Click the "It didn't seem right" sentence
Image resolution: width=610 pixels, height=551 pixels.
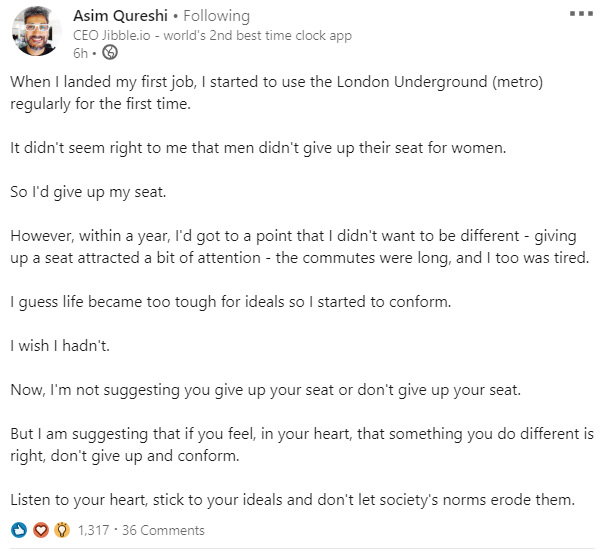[x=258, y=148]
